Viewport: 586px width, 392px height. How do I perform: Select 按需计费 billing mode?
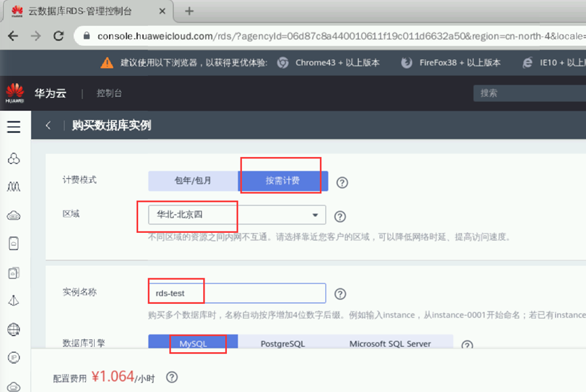pos(283,181)
